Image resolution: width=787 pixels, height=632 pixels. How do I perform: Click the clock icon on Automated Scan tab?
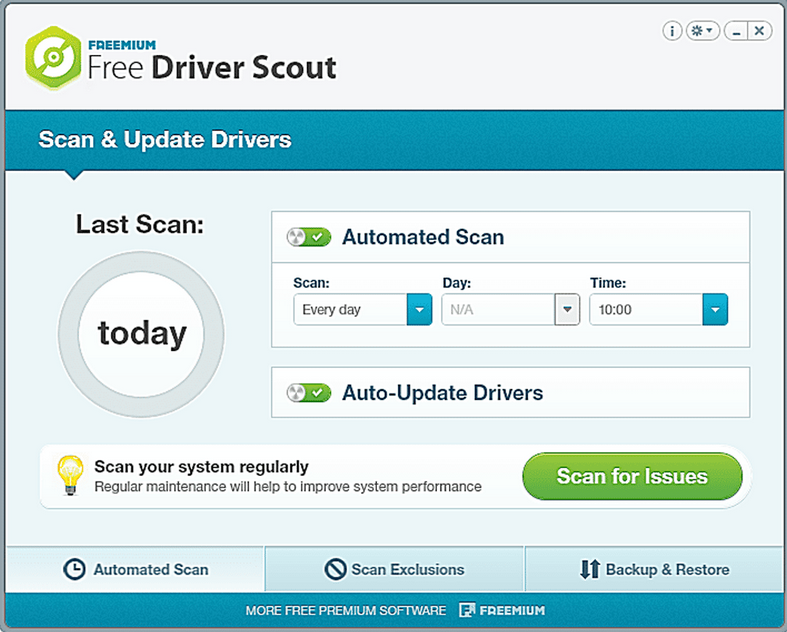click(74, 569)
